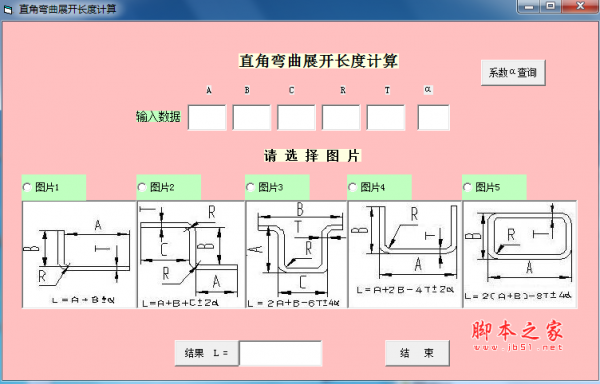Maximize the 直角弯曲展开长度计算 window
The image size is (600, 384).
[551, 7]
